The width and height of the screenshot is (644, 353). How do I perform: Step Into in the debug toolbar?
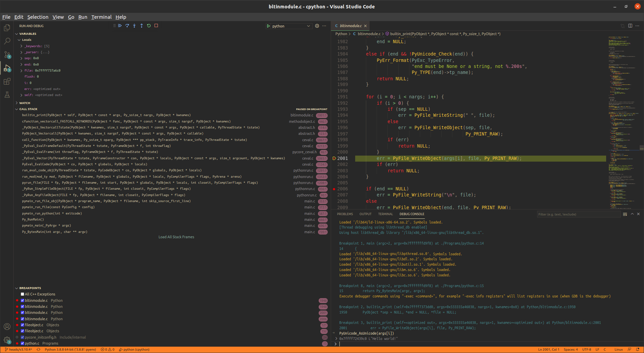[x=134, y=26]
